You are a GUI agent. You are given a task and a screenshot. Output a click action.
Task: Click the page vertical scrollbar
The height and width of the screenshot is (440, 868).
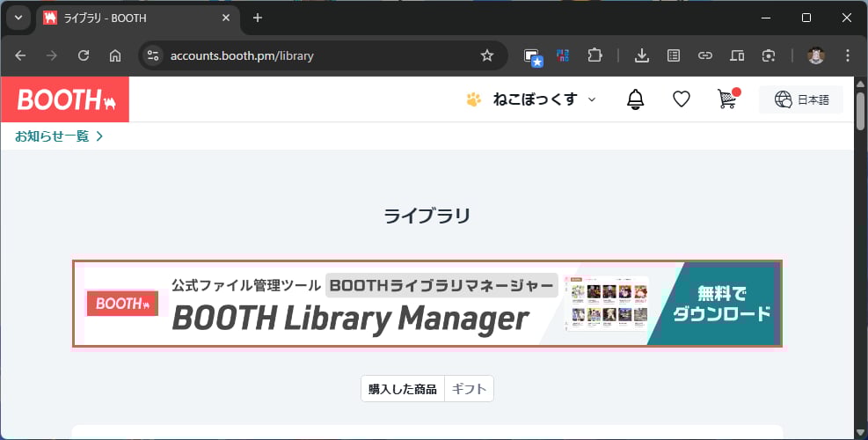(861, 264)
